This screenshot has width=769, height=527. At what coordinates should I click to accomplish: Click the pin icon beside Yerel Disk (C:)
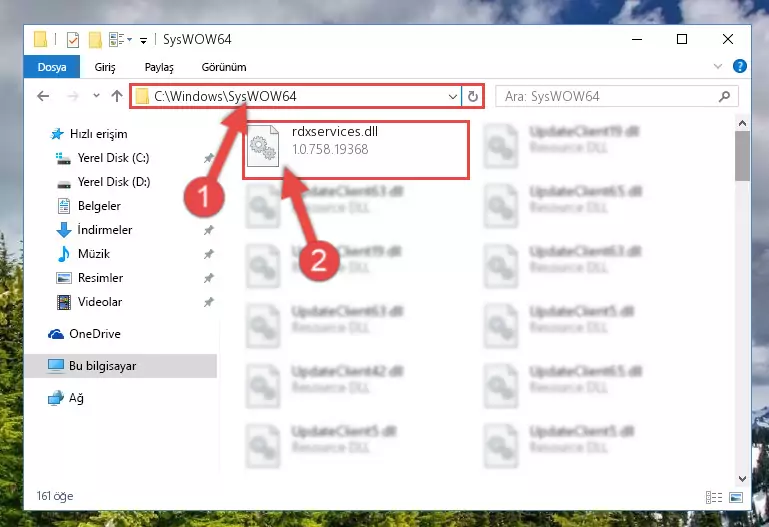pos(208,158)
